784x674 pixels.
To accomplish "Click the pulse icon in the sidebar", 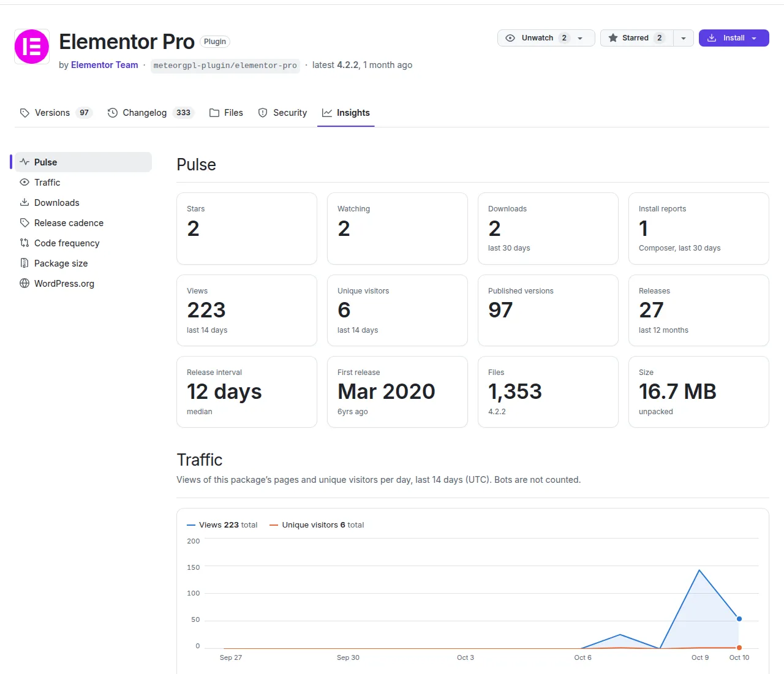I will (24, 162).
